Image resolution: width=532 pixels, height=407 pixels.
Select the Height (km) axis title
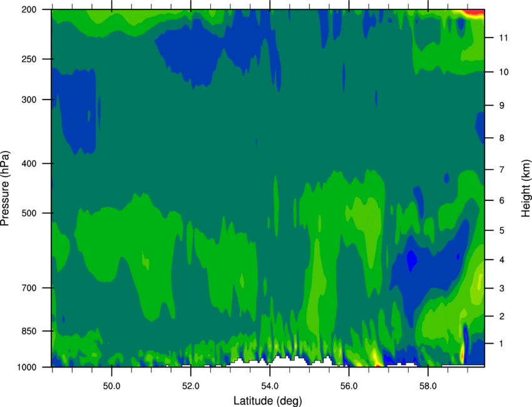pyautogui.click(x=526, y=189)
